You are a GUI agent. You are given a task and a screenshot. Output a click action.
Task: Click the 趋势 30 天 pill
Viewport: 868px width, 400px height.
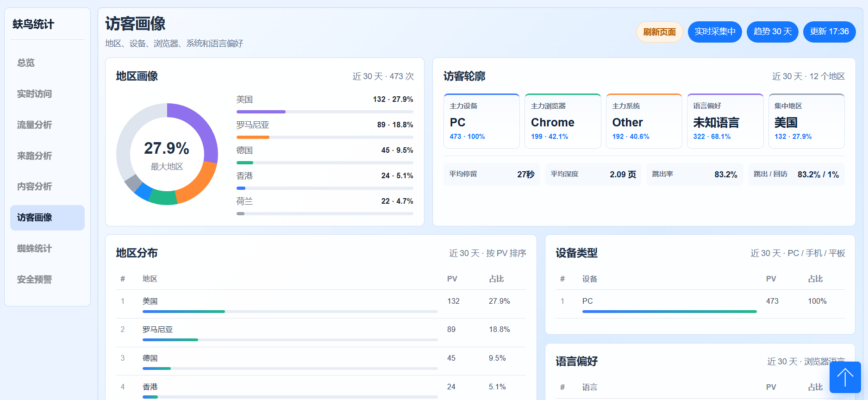point(773,32)
